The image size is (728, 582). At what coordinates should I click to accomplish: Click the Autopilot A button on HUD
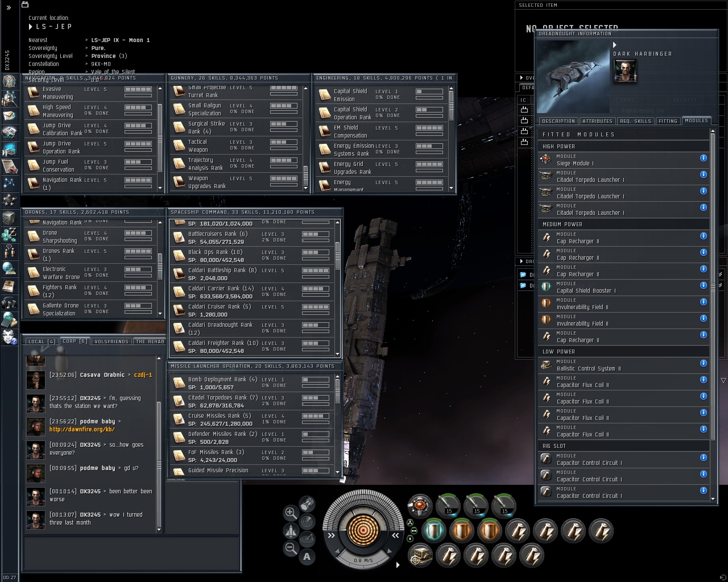307,556
